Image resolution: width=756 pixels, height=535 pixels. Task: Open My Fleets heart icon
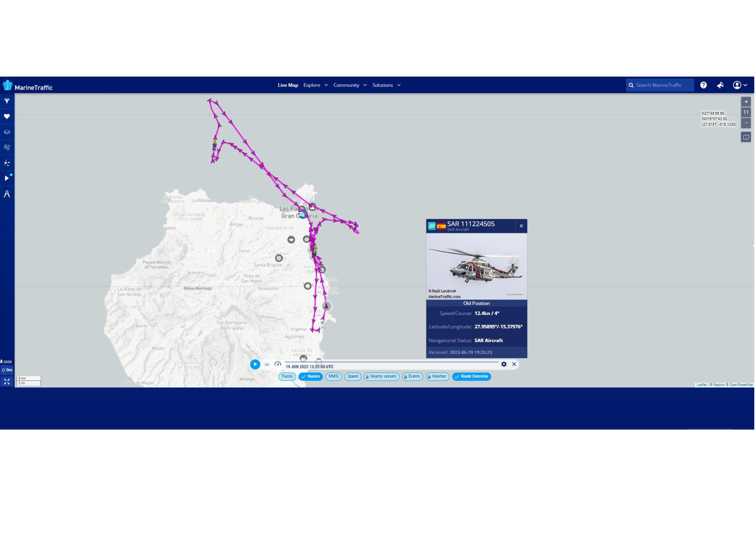[7, 116]
